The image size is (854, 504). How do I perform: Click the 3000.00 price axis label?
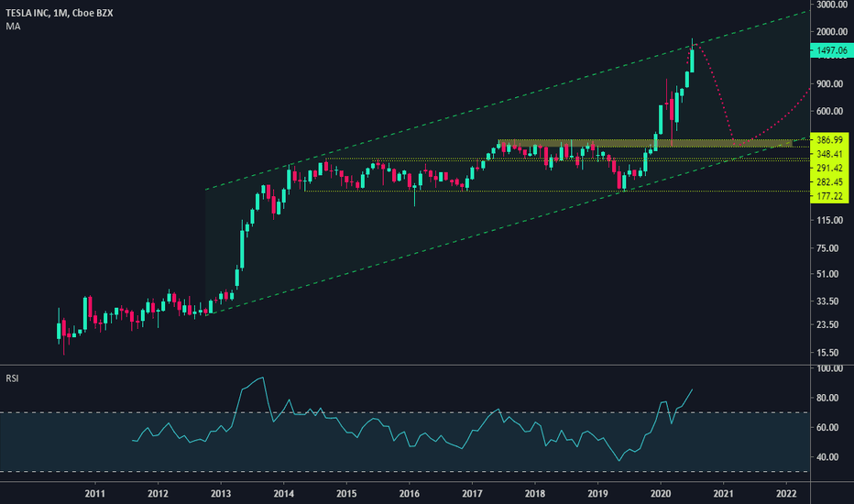[x=832, y=5]
